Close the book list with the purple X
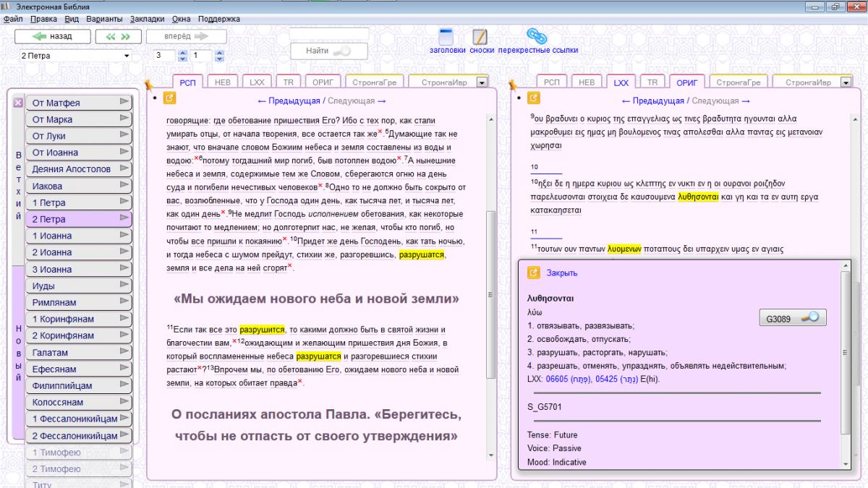The height and width of the screenshot is (488, 868). (x=18, y=103)
